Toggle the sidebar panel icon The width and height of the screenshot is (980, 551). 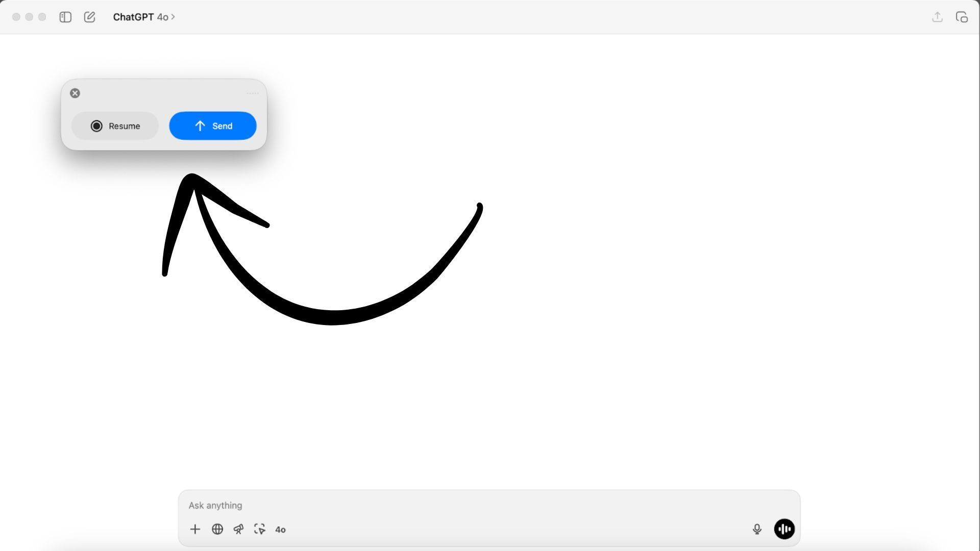(65, 17)
